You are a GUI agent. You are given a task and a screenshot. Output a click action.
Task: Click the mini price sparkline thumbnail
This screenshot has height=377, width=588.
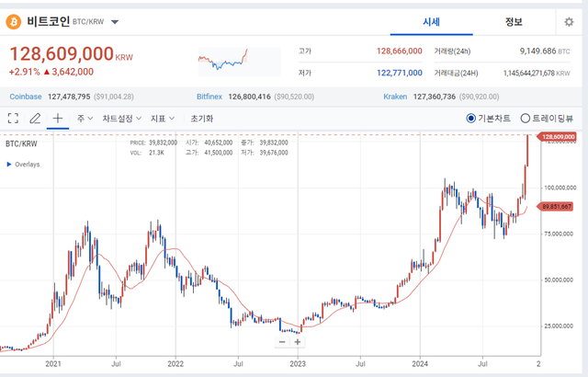pyautogui.click(x=225, y=61)
